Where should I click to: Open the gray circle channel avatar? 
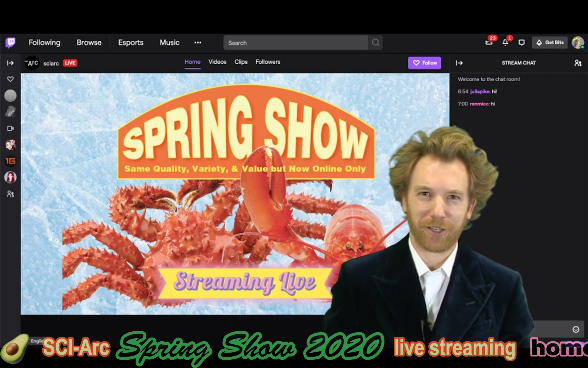click(10, 96)
